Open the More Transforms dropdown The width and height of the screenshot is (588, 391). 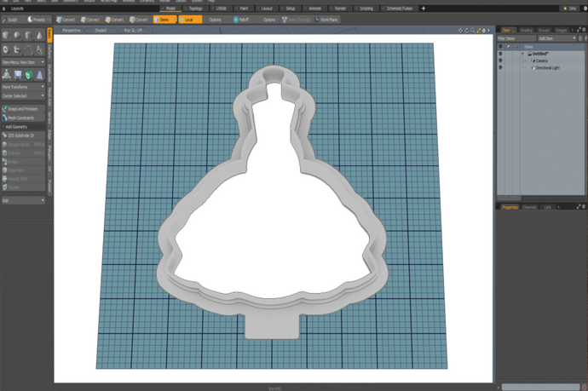(23, 87)
